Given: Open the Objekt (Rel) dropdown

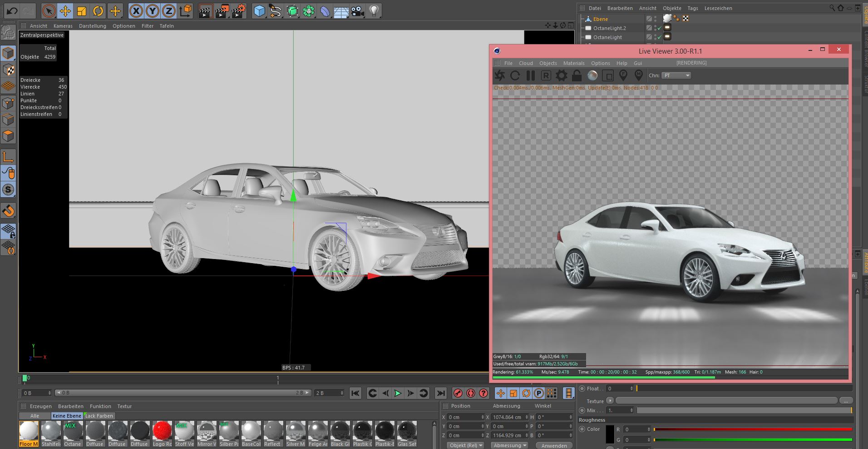Looking at the screenshot, I should (466, 445).
